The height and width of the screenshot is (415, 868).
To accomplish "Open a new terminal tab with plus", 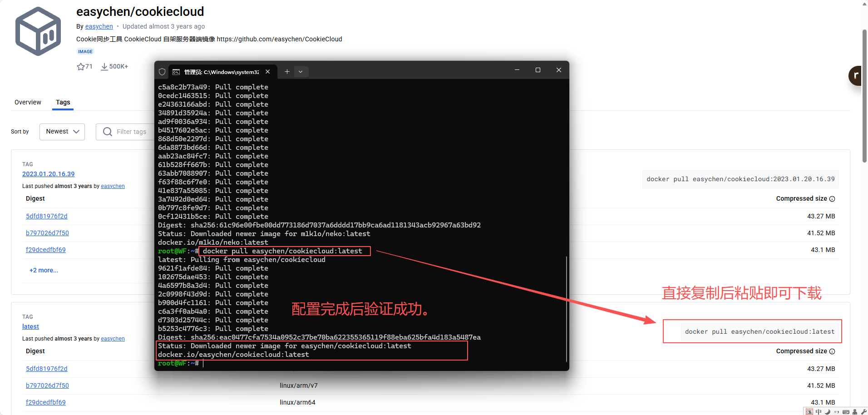I will click(287, 72).
